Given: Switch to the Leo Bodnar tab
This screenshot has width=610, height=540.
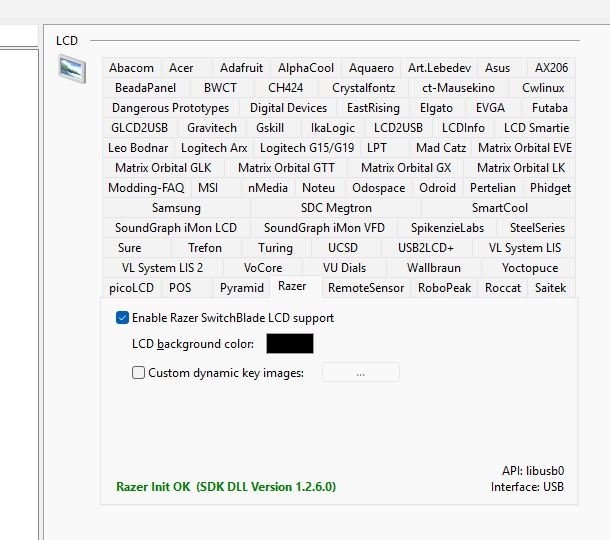Looking at the screenshot, I should coord(138,148).
